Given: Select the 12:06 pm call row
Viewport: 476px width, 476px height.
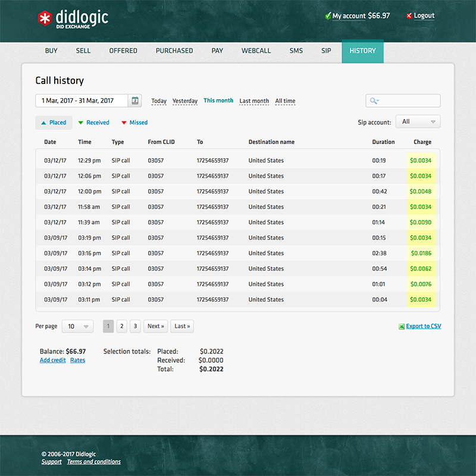Looking at the screenshot, I should [x=237, y=176].
